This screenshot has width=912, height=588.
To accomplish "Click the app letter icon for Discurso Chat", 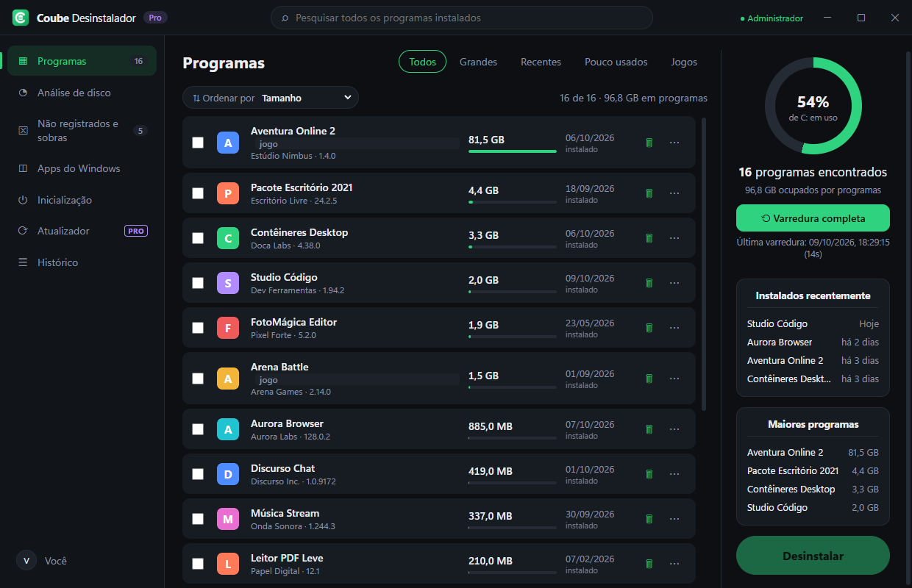I will click(228, 474).
